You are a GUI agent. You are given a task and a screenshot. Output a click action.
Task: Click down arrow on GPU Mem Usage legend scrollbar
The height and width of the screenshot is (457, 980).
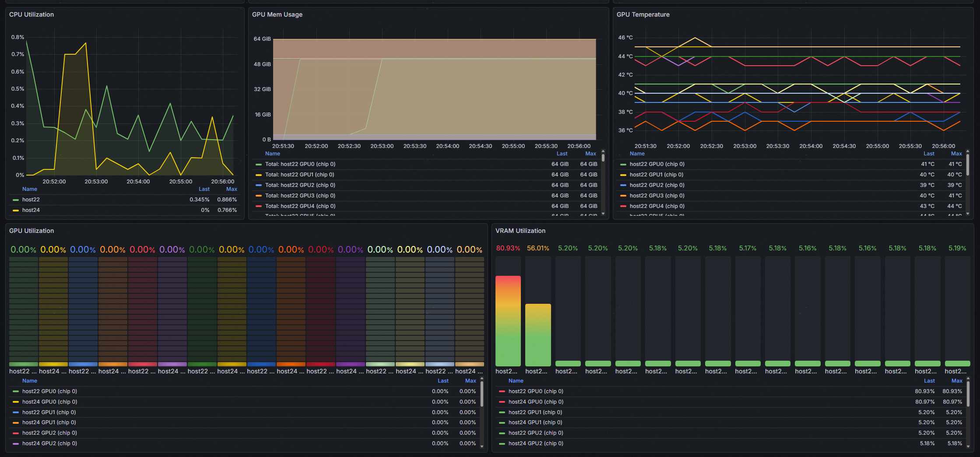pyautogui.click(x=603, y=214)
